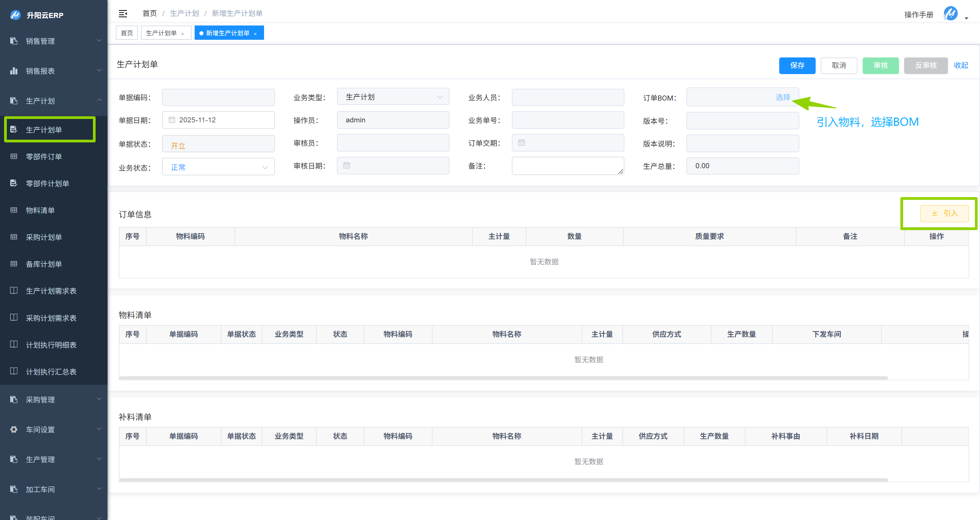The height and width of the screenshot is (520, 980).
Task: Click the 车间设置 gear icon
Action: 14,430
